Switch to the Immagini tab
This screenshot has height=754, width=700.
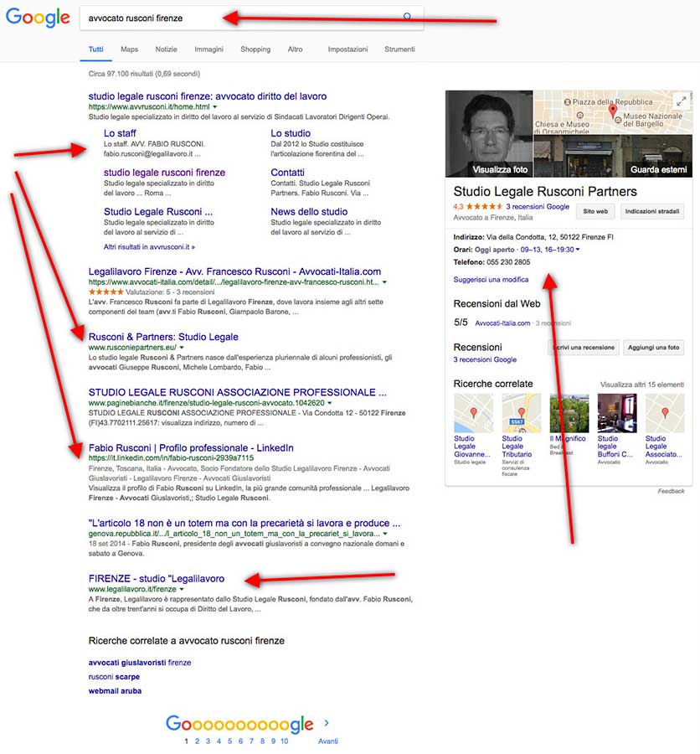[208, 49]
